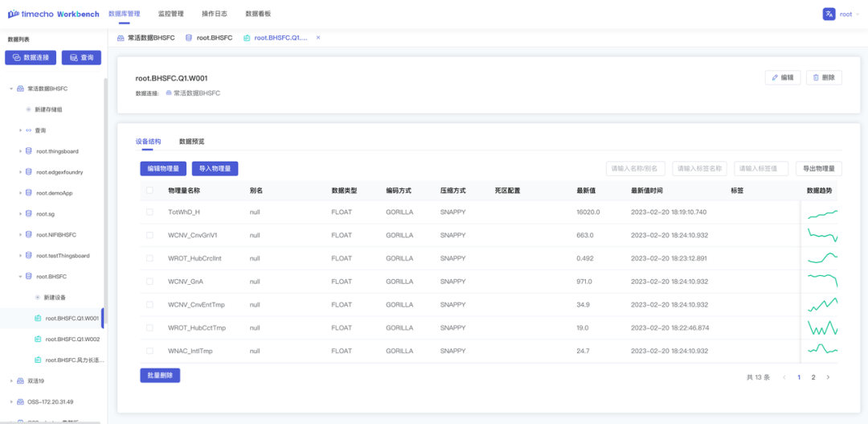This screenshot has width=868, height=424.
Task: Check the WROT_HubCrclInt row checkbox
Action: 149,258
